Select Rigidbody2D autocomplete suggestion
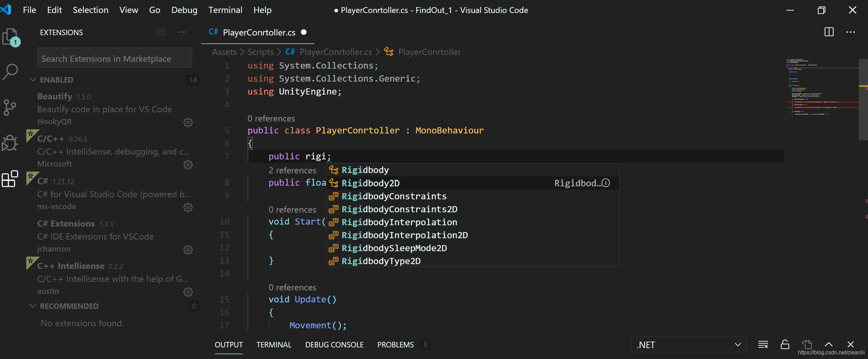Image resolution: width=868 pixels, height=359 pixels. (x=473, y=183)
